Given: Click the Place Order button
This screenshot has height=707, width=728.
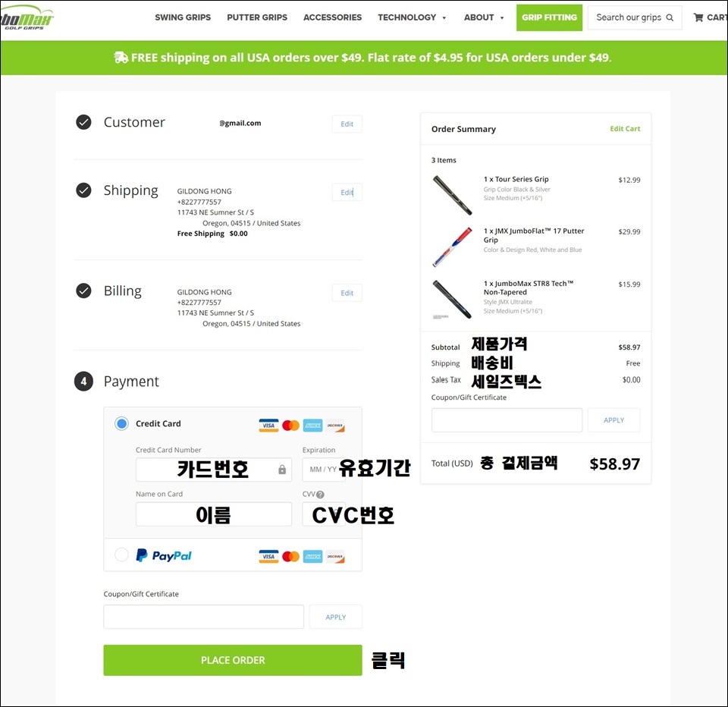Looking at the screenshot, I should click(233, 660).
